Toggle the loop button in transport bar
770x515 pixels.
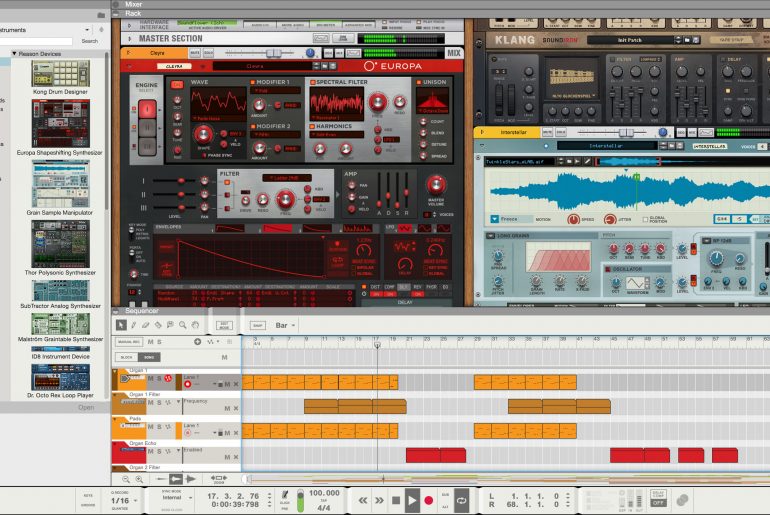[461, 499]
